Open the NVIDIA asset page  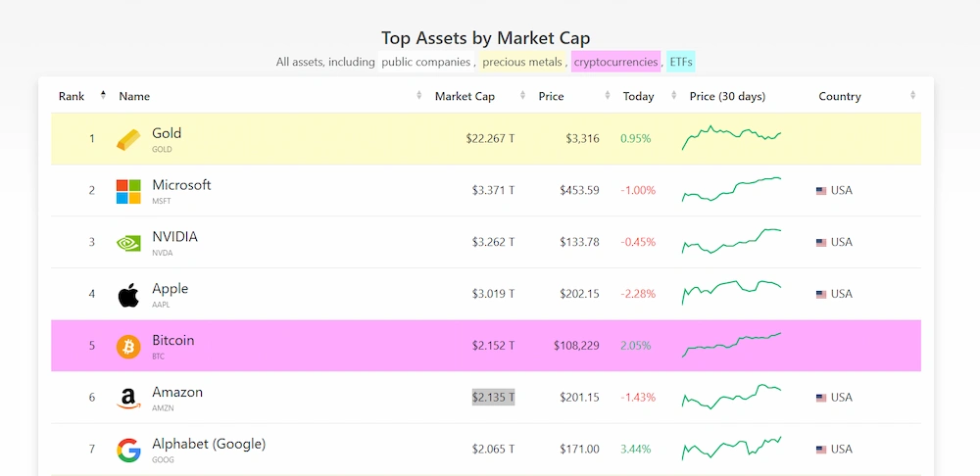click(174, 237)
